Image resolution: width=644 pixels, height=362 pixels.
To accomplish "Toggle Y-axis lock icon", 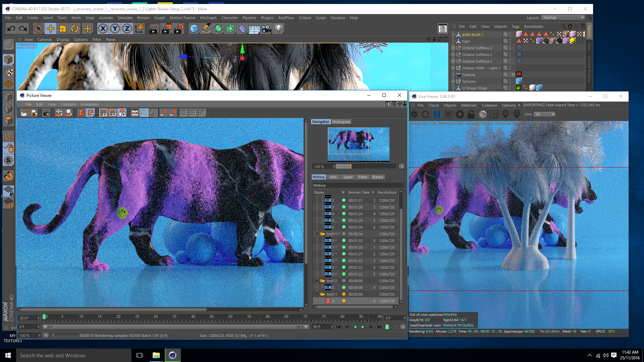I will [x=115, y=29].
